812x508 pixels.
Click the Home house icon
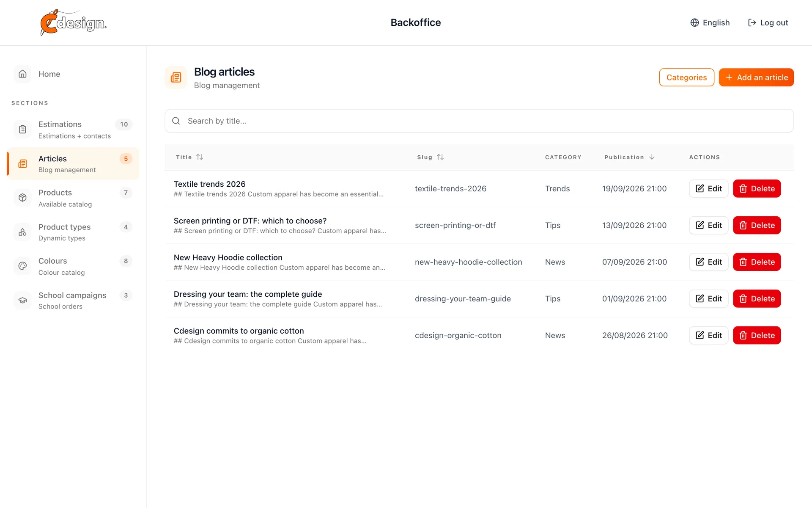click(23, 74)
